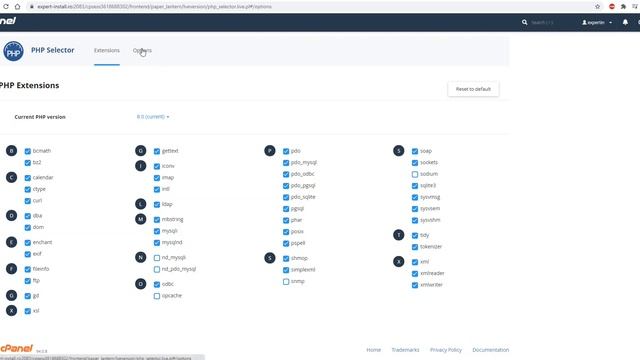Click the cPanel logo in header
Image resolution: width=640 pixels, height=360 pixels.
coord(8,21)
